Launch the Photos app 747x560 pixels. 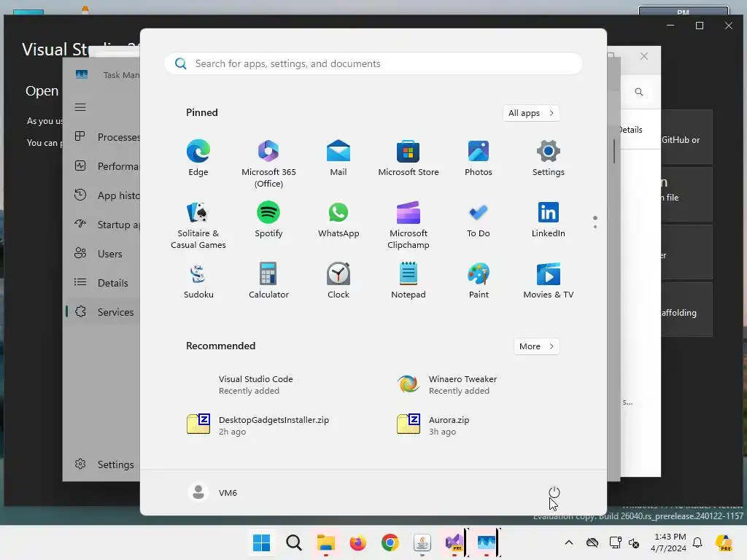point(479,157)
